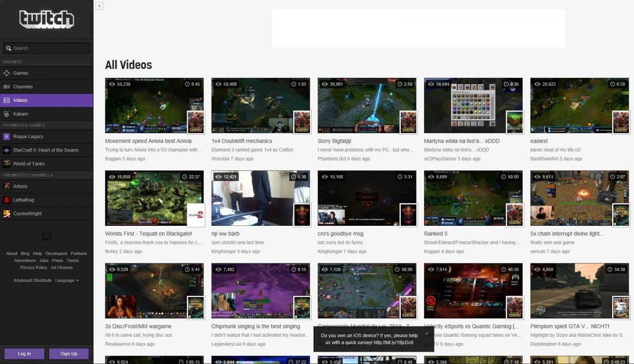The image size is (634, 364).
Task: Open the Ad Choices link
Action: [x=61, y=267]
